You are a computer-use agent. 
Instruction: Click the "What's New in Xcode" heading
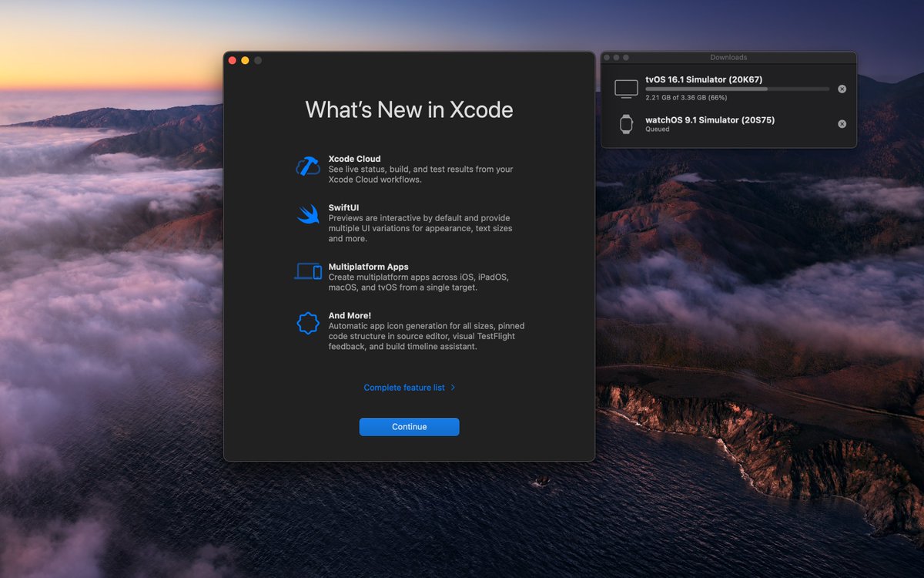(409, 109)
